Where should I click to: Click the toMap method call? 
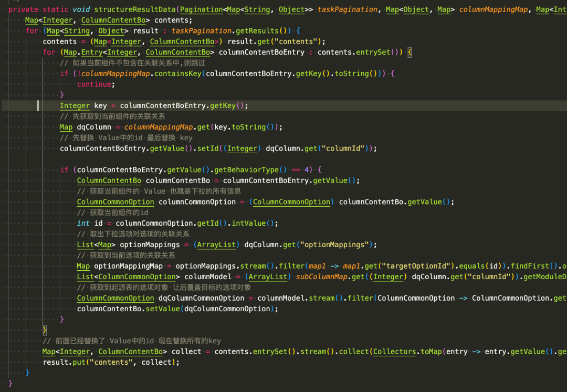[430, 352]
